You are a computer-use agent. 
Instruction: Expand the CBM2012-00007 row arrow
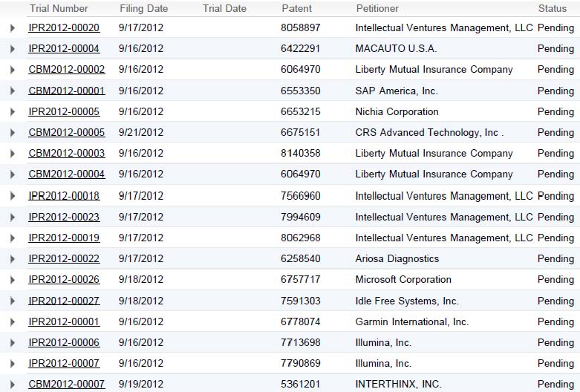click(12, 385)
